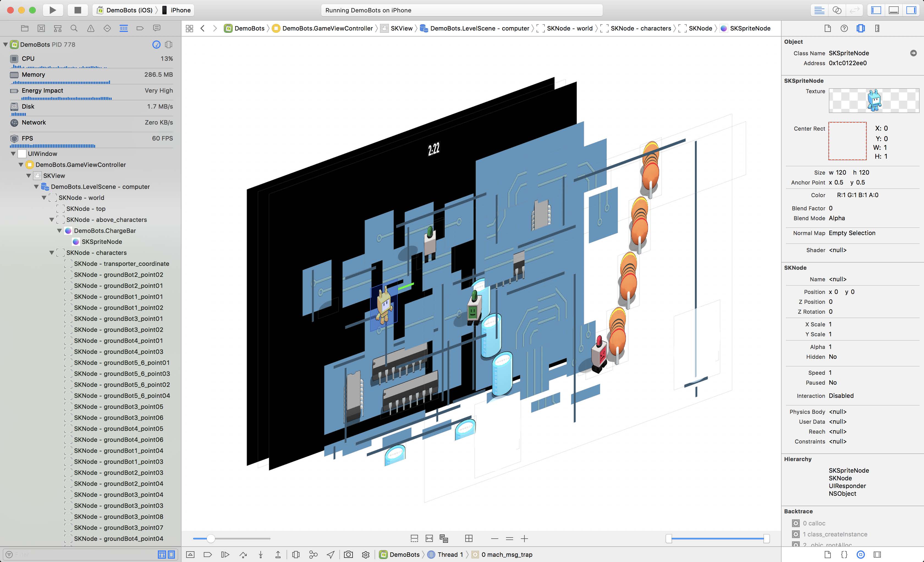Open the Source Control navigator icon
The image size is (924, 562).
click(41, 28)
